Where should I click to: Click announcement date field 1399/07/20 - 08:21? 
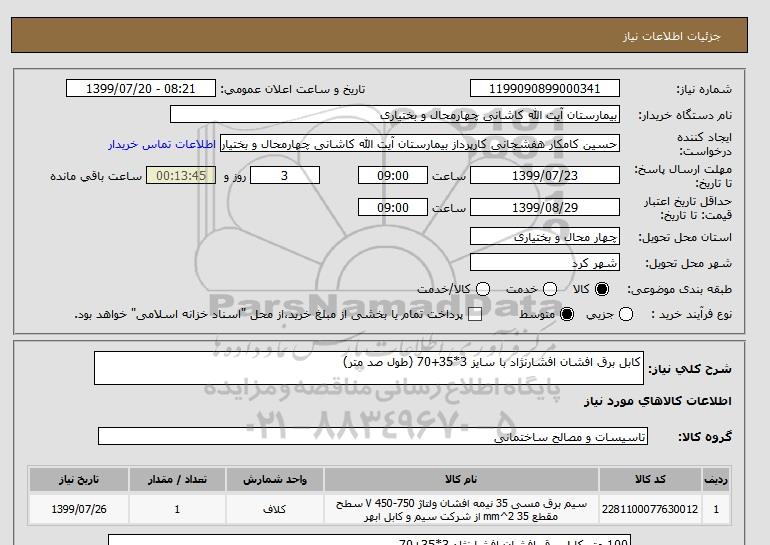coord(141,88)
